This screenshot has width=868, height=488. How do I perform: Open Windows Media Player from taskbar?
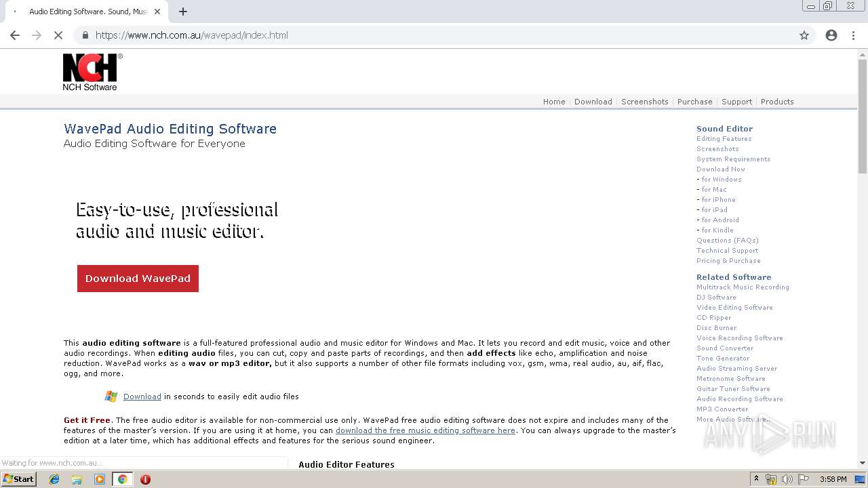(100, 479)
